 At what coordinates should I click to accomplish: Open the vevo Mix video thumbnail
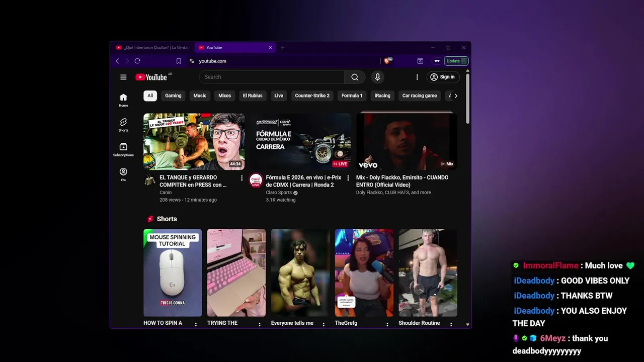point(407,141)
